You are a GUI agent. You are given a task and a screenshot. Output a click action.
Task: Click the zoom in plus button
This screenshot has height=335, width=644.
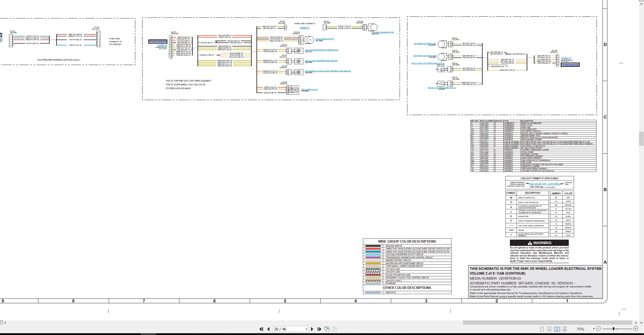pyautogui.click(x=635, y=328)
